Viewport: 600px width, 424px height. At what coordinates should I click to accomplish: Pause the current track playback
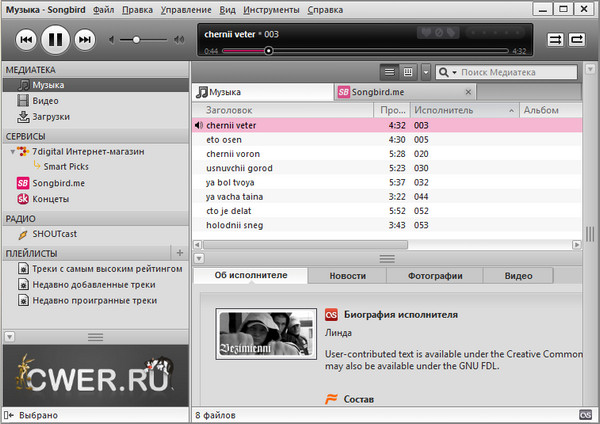point(56,40)
